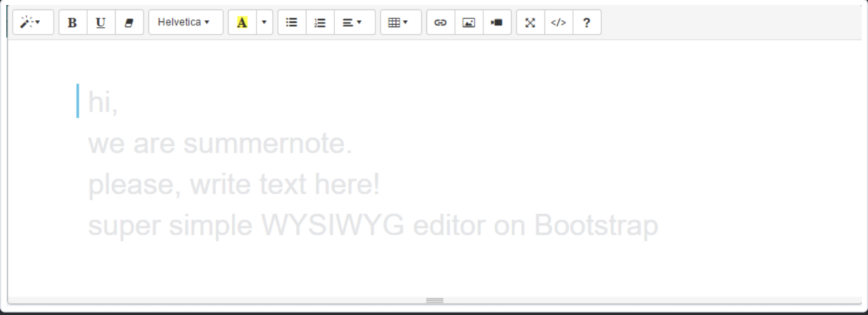868x315 pixels.
Task: Click 'we are summernote.' text line
Action: coord(220,144)
